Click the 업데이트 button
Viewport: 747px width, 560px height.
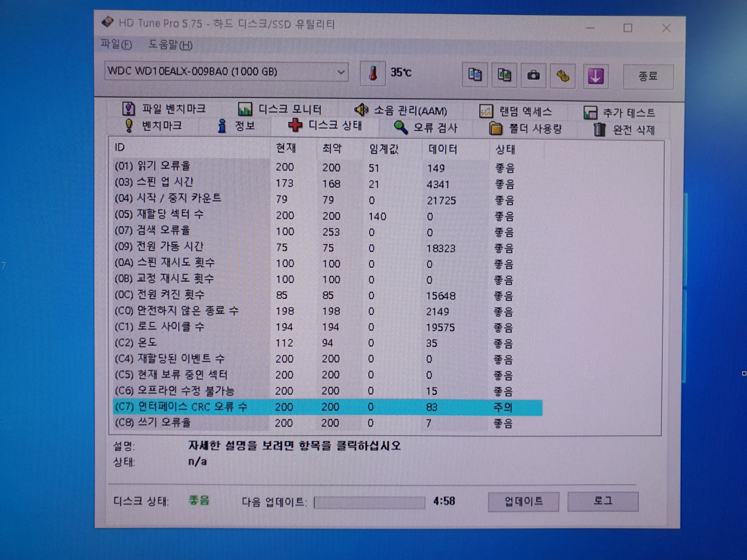click(523, 502)
